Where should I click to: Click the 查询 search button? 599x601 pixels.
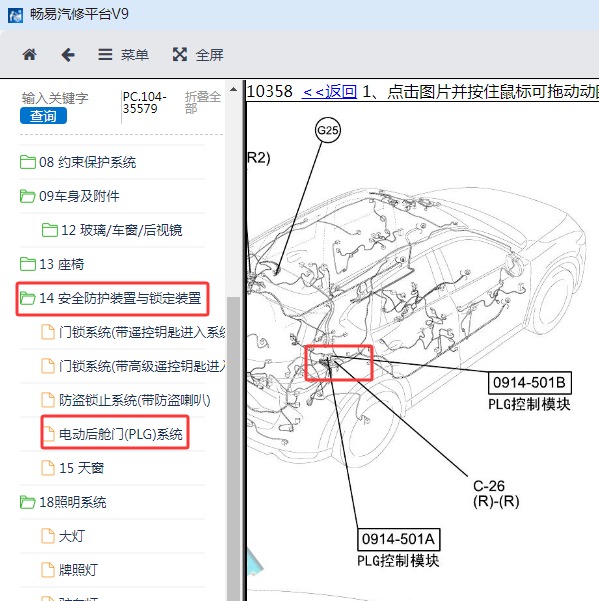(x=43, y=116)
